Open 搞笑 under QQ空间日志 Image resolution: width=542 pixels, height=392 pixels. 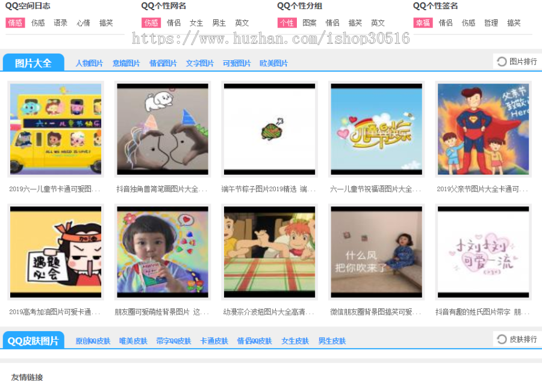point(106,23)
